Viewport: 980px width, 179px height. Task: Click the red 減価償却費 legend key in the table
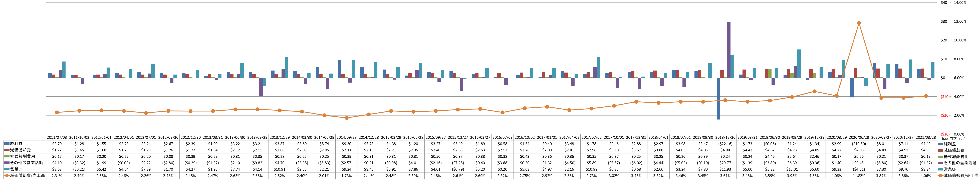[x=7, y=150]
